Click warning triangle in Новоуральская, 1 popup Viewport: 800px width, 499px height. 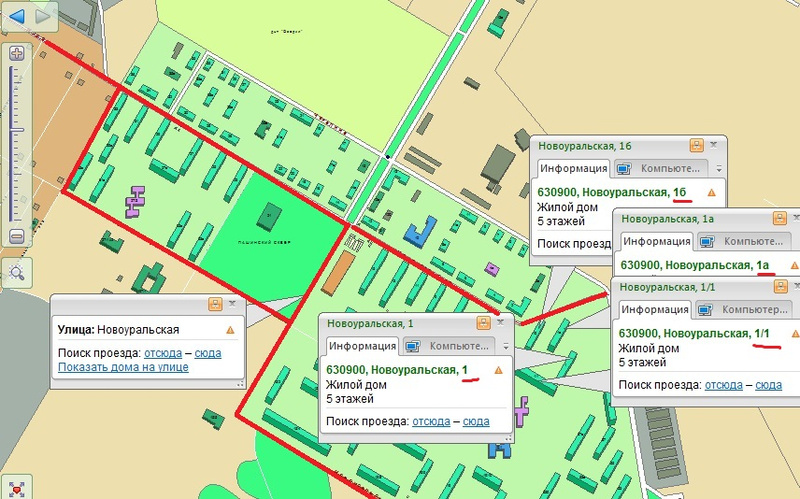click(x=498, y=370)
